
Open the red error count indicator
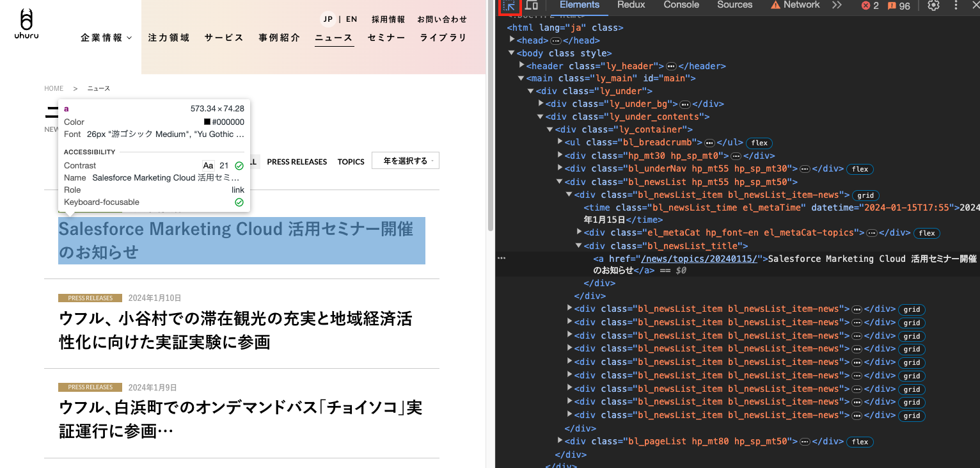(x=870, y=6)
